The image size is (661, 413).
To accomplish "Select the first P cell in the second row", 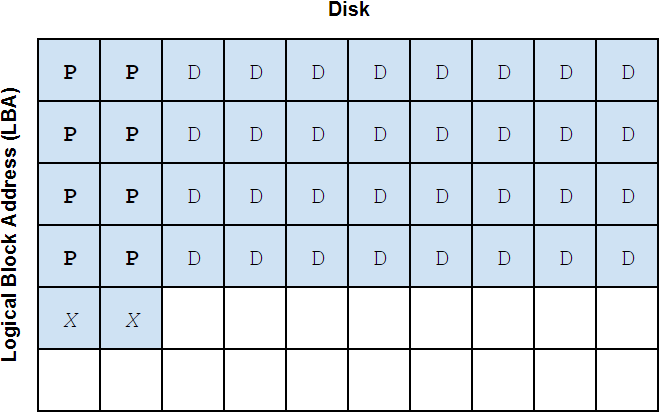I will point(69,133).
